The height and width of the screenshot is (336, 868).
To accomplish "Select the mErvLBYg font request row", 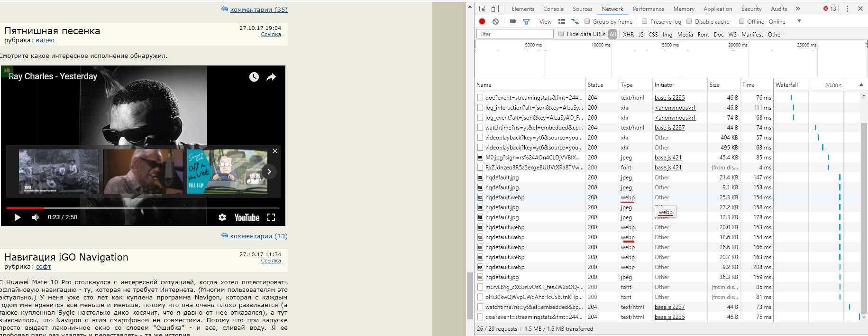I will click(667, 287).
